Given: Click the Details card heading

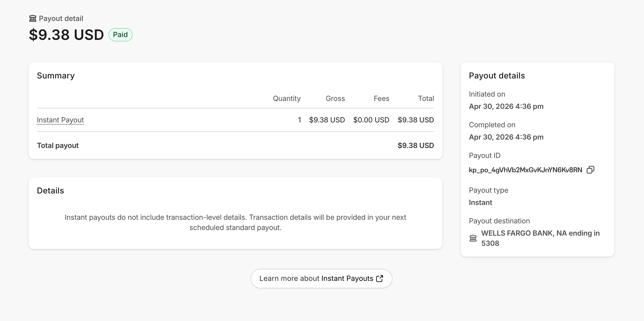Looking at the screenshot, I should 50,191.
